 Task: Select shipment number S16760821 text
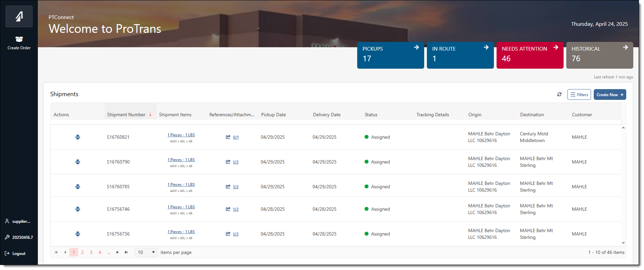118,137
